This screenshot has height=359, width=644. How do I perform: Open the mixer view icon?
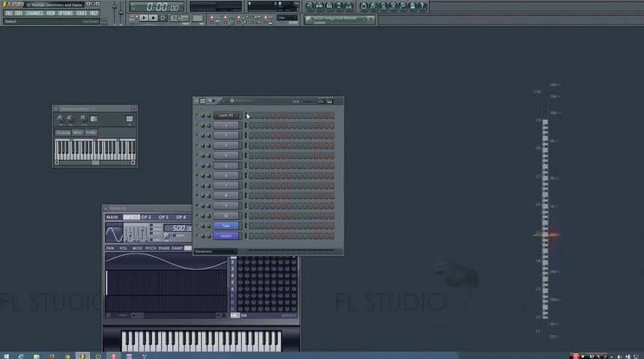click(x=349, y=6)
